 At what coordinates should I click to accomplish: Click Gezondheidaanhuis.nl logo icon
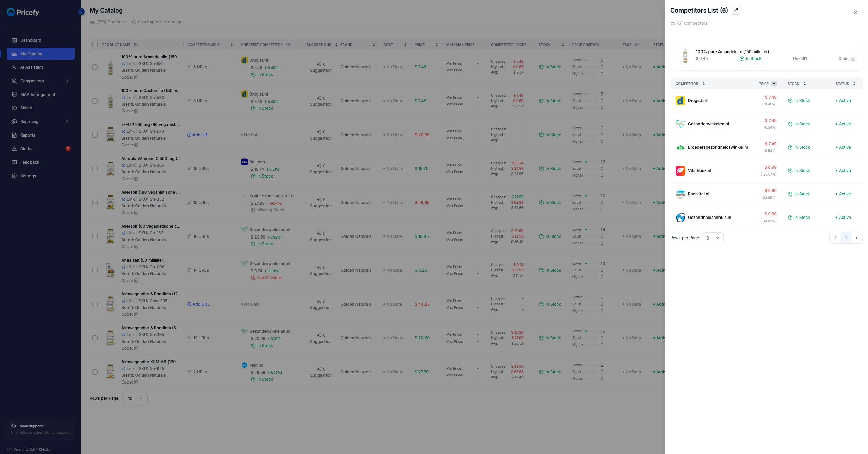[x=680, y=218]
